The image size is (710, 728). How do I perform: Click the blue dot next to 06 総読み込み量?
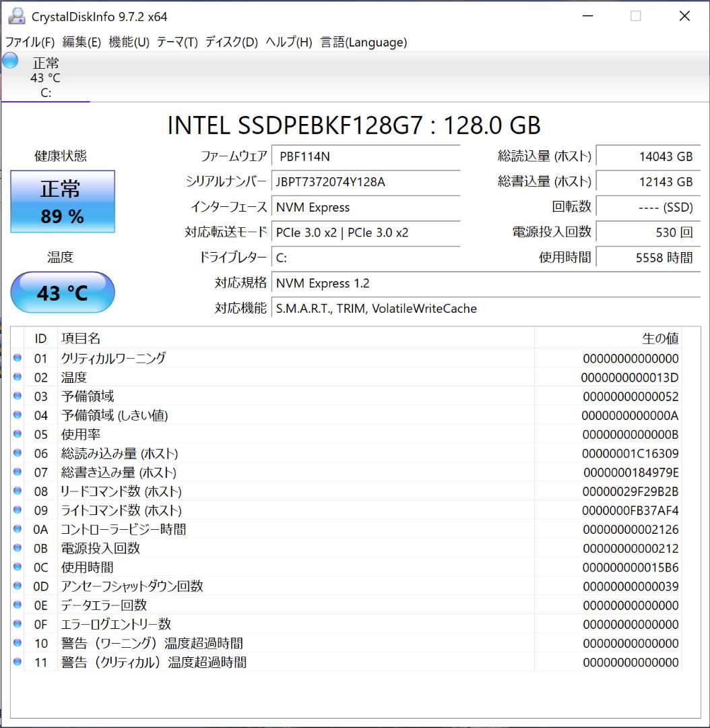pyautogui.click(x=17, y=453)
